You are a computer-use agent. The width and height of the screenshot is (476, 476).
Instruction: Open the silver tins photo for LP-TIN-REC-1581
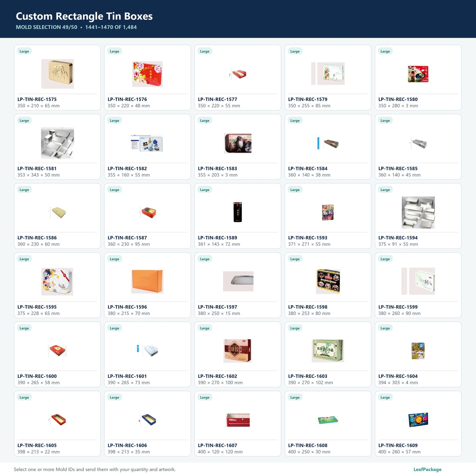[57, 143]
